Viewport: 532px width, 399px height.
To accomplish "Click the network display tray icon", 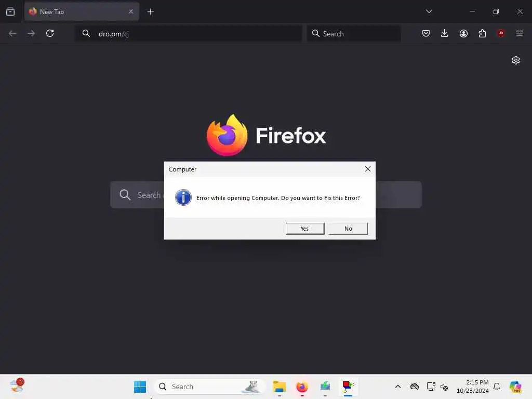I will (431, 387).
